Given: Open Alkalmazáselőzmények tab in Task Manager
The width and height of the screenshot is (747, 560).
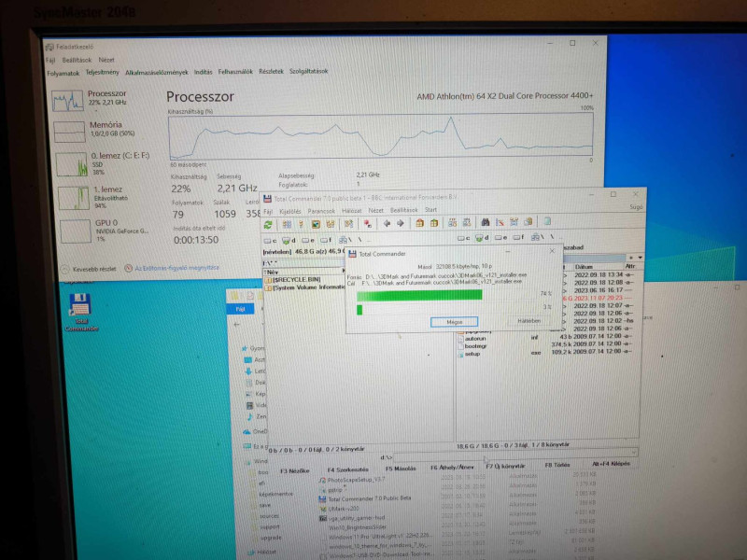Looking at the screenshot, I should point(157,73).
